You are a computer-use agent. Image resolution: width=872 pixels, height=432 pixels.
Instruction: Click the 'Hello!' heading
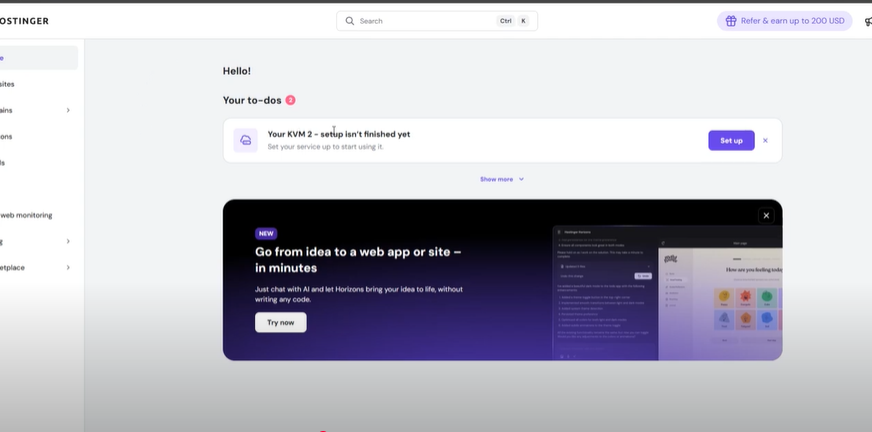click(x=237, y=71)
